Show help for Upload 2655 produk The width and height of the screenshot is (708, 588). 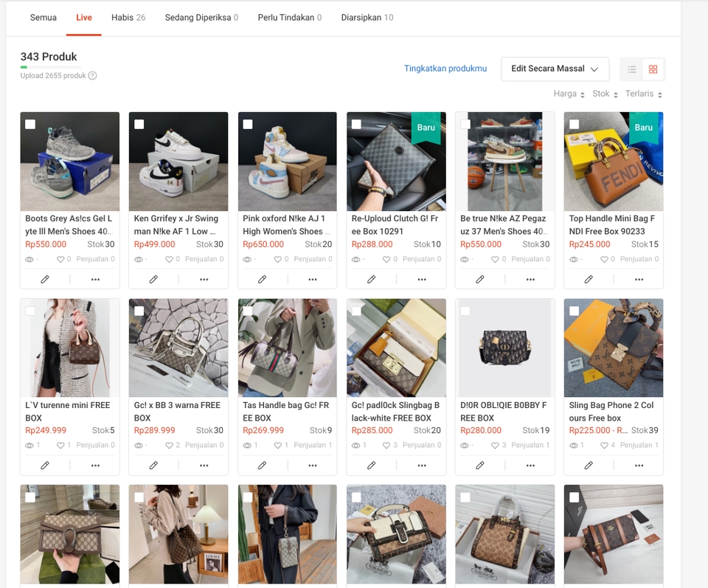[x=93, y=75]
